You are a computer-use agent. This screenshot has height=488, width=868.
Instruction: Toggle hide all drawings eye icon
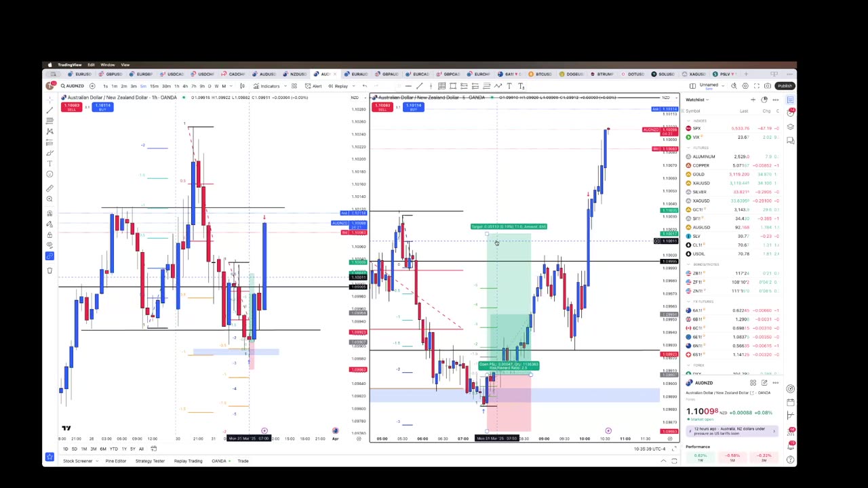coord(50,245)
